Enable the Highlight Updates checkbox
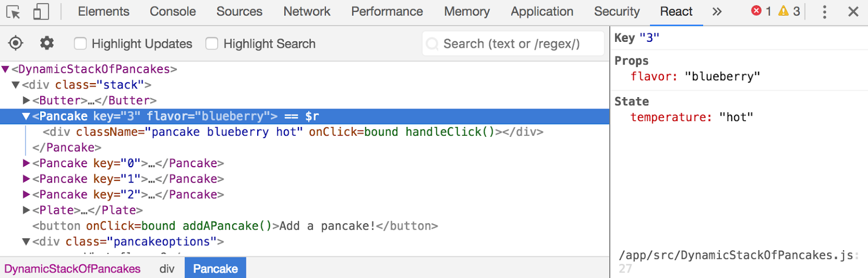Viewport: 868px width, 278px height. click(80, 43)
